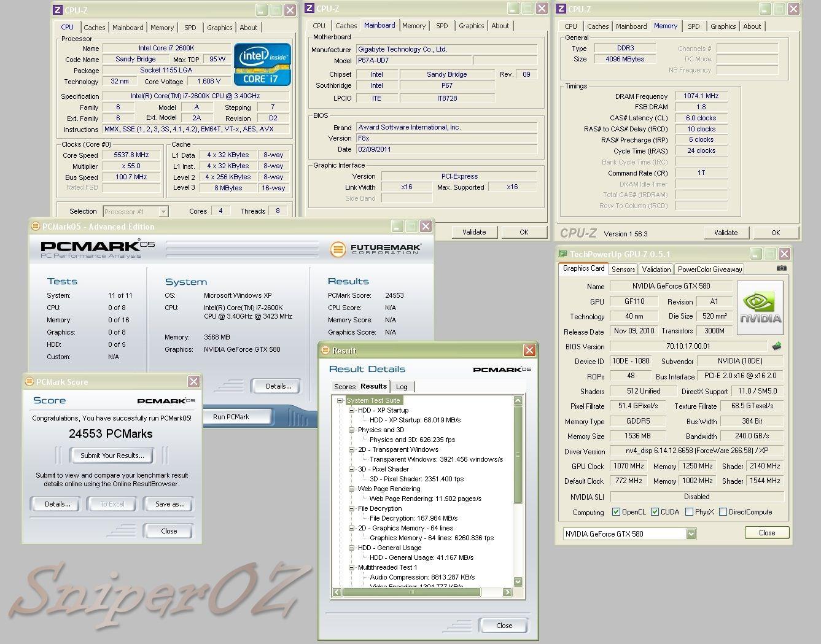Click the '24553 PCMarks' score text

pyautogui.click(x=111, y=433)
